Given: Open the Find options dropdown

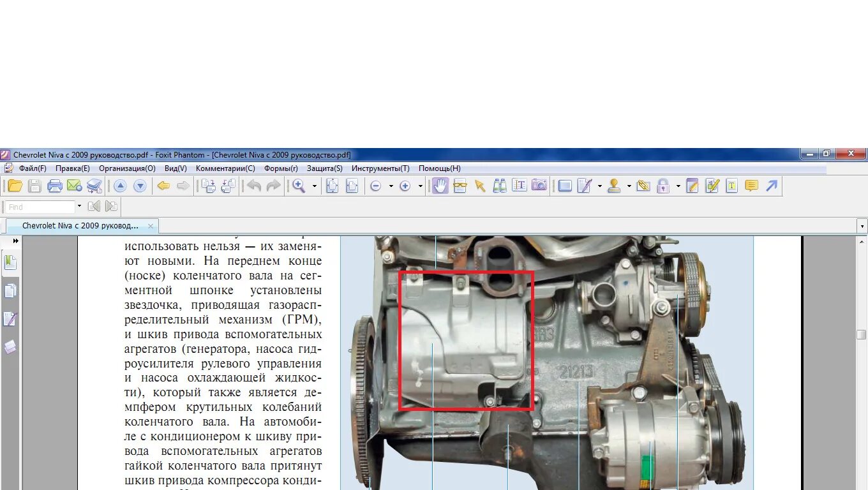Looking at the screenshot, I should pos(79,206).
